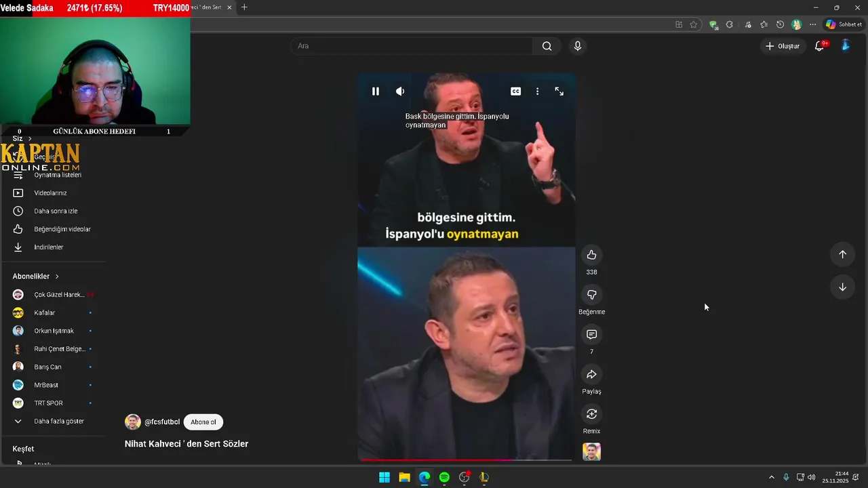Go to next Short with down arrow
The height and width of the screenshot is (488, 868).
[842, 287]
